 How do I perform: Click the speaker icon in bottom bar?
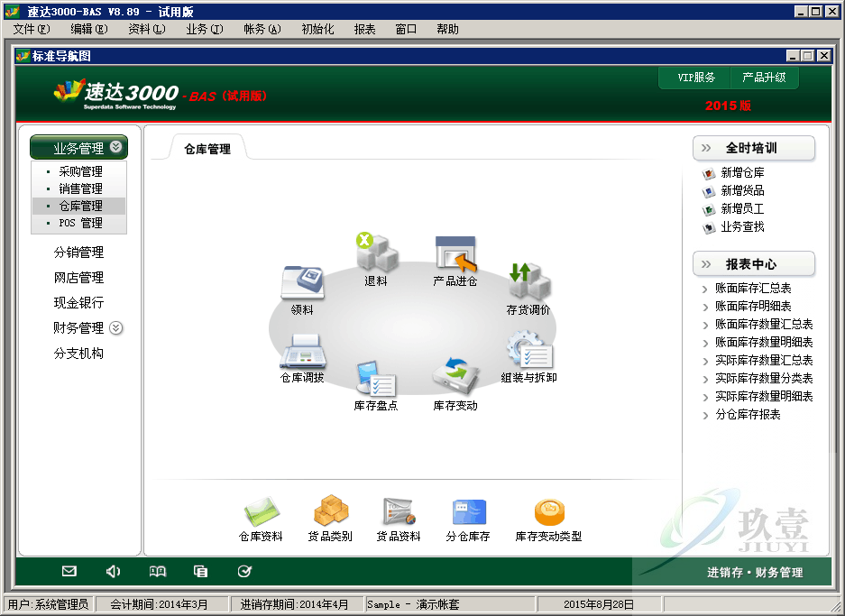tap(113, 571)
